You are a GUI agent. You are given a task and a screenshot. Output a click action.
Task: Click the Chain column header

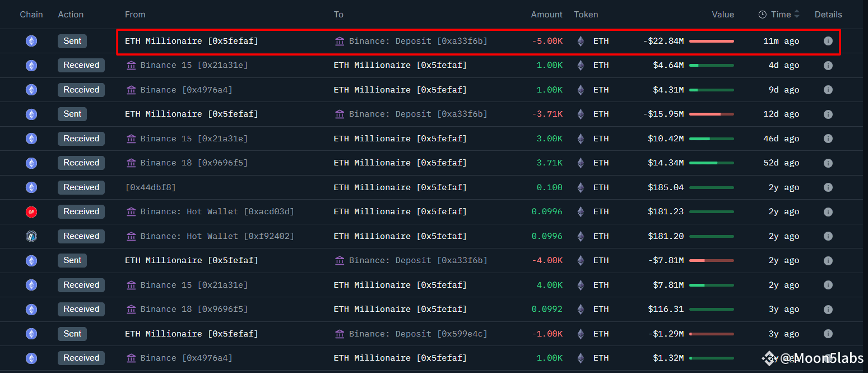(x=31, y=15)
